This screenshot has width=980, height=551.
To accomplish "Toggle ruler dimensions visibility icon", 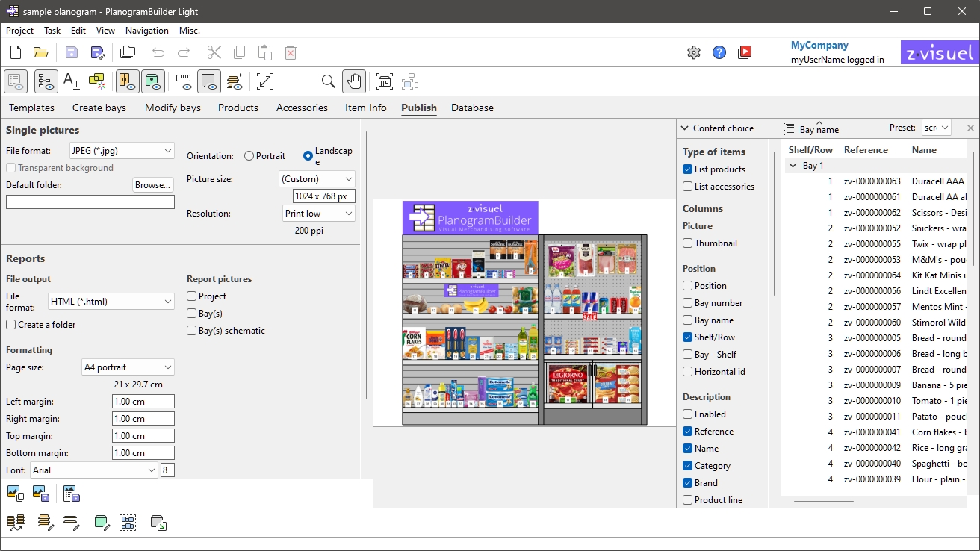I will tap(184, 81).
